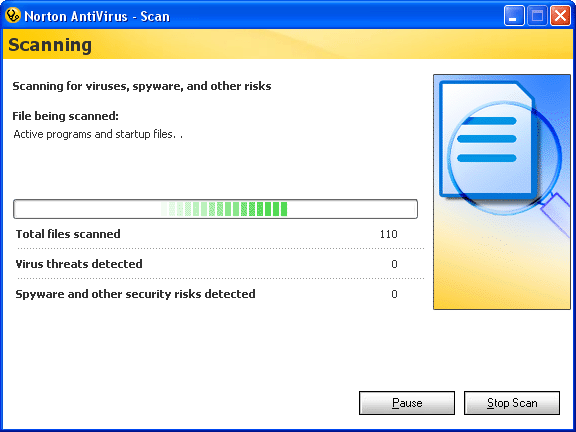576x432 pixels.
Task: Maximize the Norton AntiVirus Scan window
Action: click(x=537, y=16)
